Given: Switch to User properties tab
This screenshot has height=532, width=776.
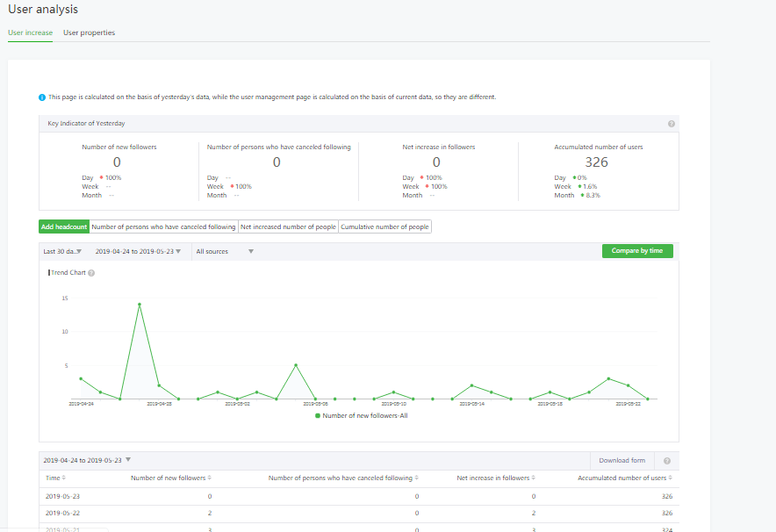Looking at the screenshot, I should pyautogui.click(x=89, y=32).
